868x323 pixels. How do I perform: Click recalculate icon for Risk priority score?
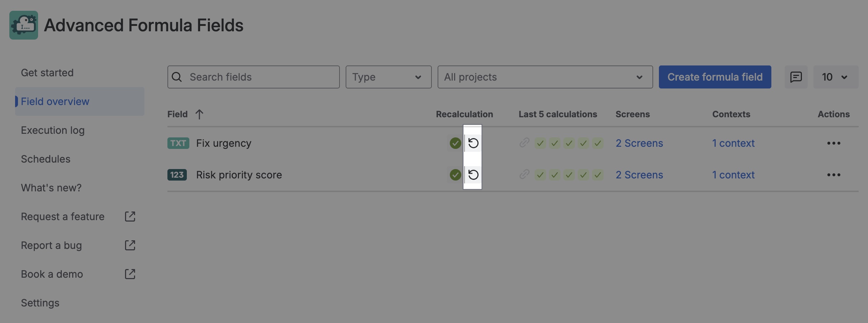(473, 175)
